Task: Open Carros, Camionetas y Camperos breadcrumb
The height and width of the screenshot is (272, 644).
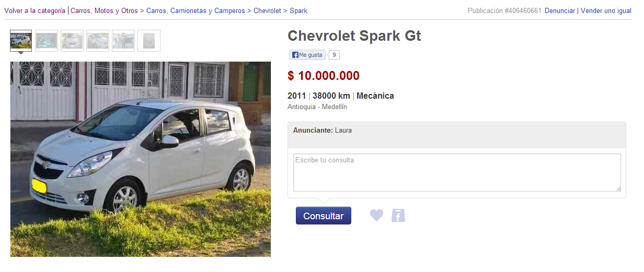Action: pos(195,10)
